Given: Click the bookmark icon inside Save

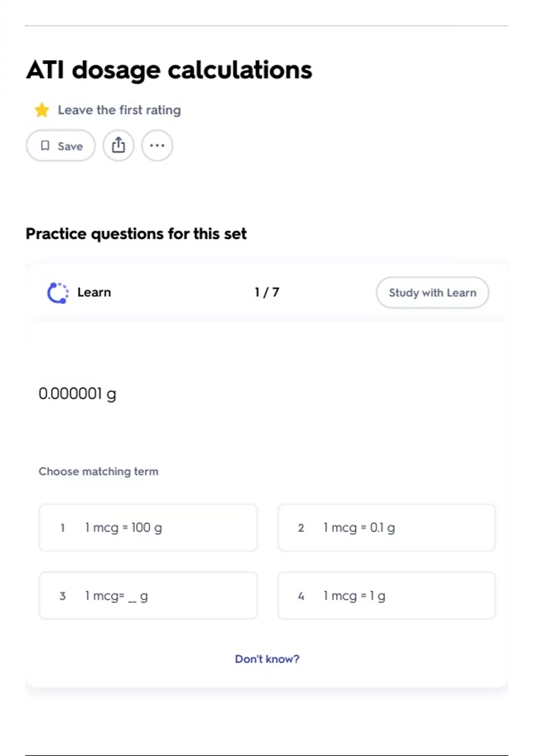Looking at the screenshot, I should point(45,145).
